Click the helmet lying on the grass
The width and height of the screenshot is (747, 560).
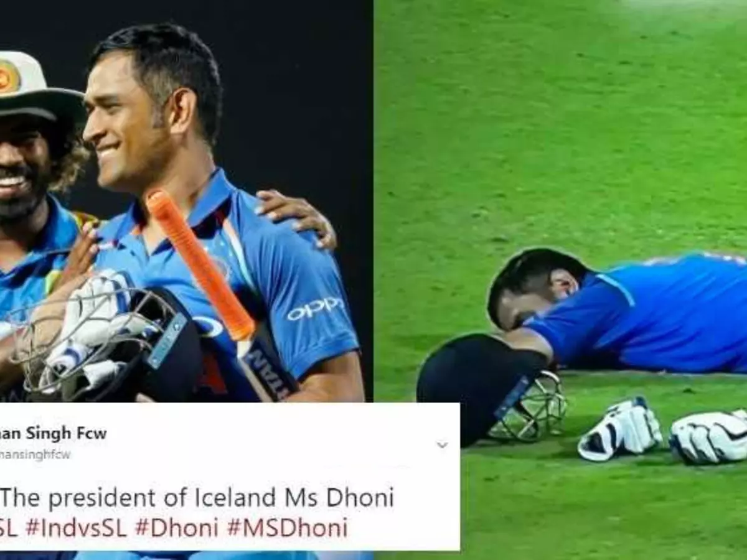click(492, 389)
